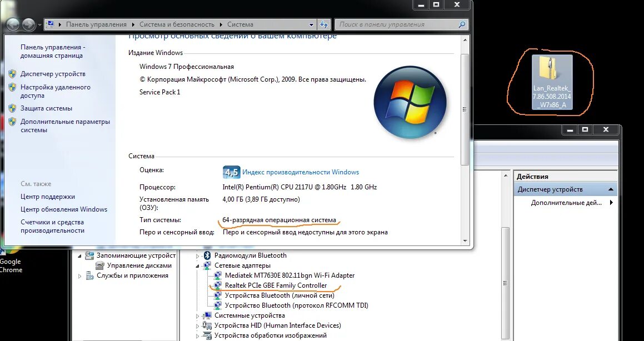Click shield icon next to Диспетчер устройств

click(12, 74)
